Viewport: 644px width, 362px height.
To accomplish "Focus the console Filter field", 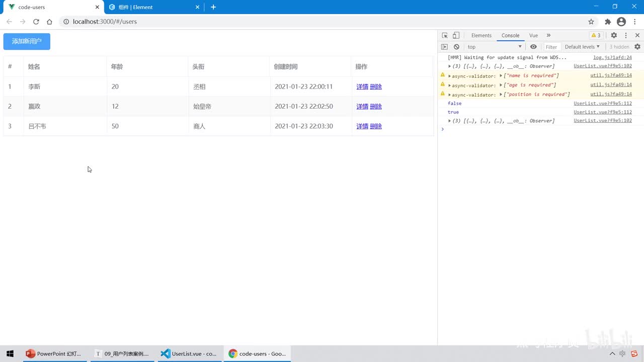I will click(552, 47).
